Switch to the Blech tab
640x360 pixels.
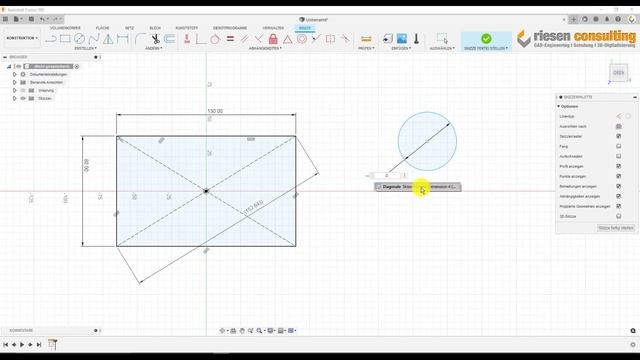click(155, 28)
